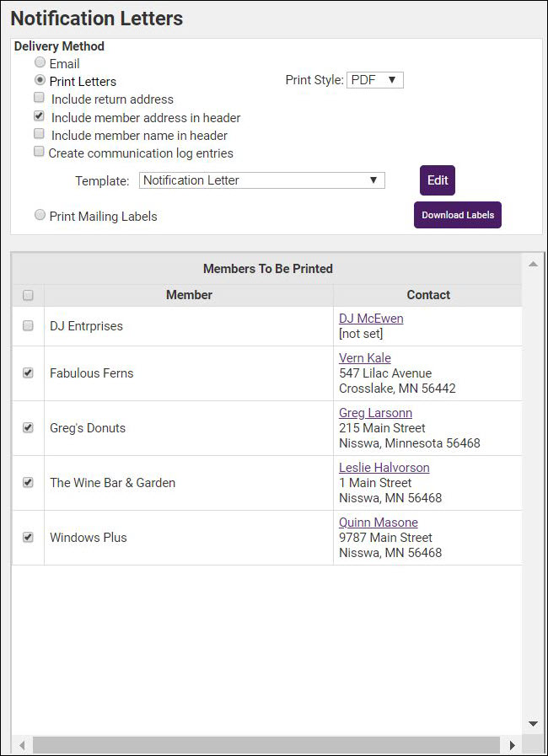Uncheck the Fabulous Ferns row checkbox
The height and width of the screenshot is (756, 548).
tap(28, 373)
